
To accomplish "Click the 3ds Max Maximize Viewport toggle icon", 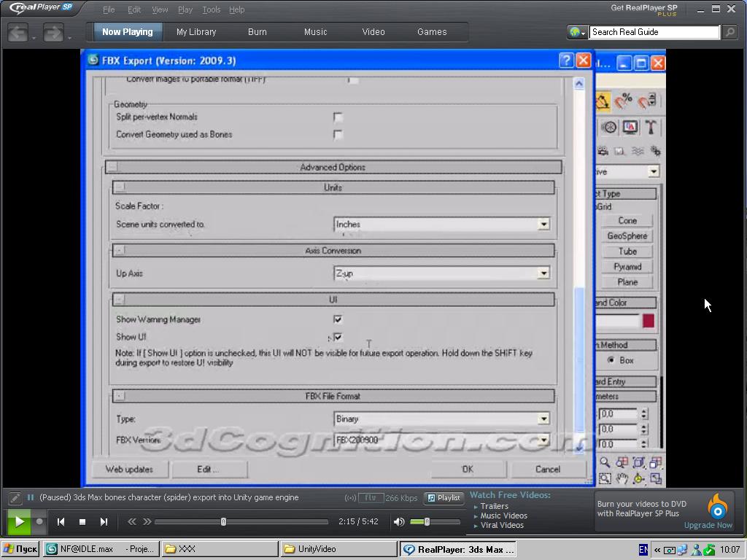I will 656,478.
